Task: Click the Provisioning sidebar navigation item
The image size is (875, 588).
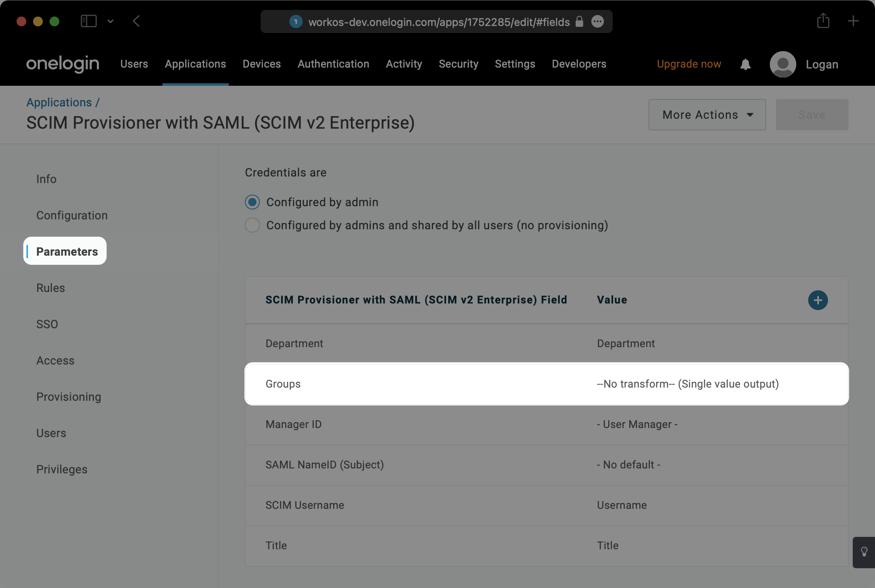Action: coord(68,396)
